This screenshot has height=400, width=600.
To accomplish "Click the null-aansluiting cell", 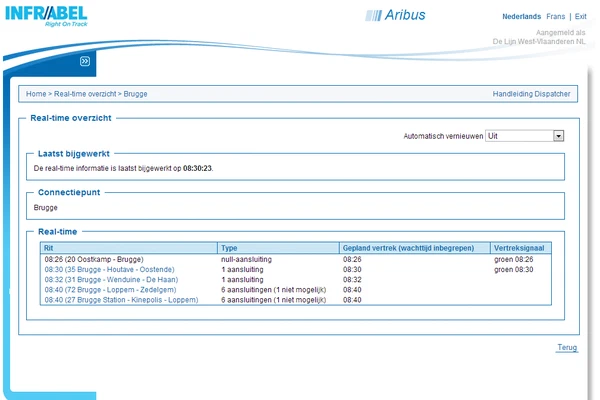I will point(246,259).
